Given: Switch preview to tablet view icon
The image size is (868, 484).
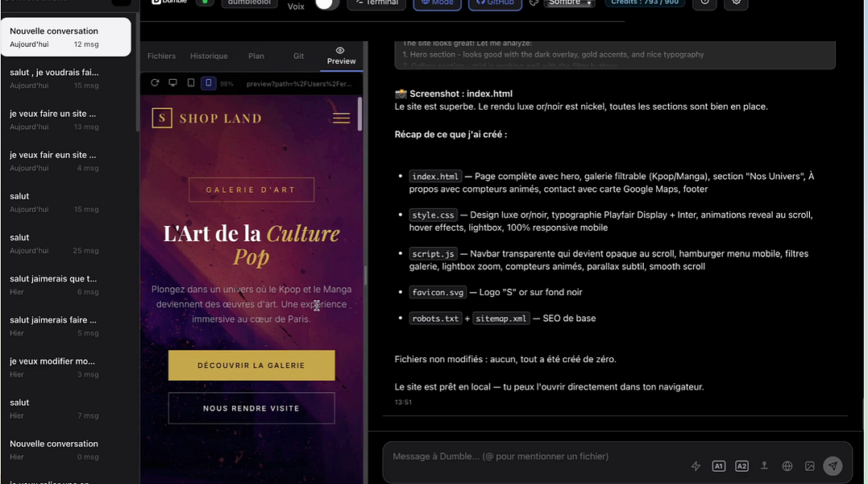Looking at the screenshot, I should pos(191,83).
